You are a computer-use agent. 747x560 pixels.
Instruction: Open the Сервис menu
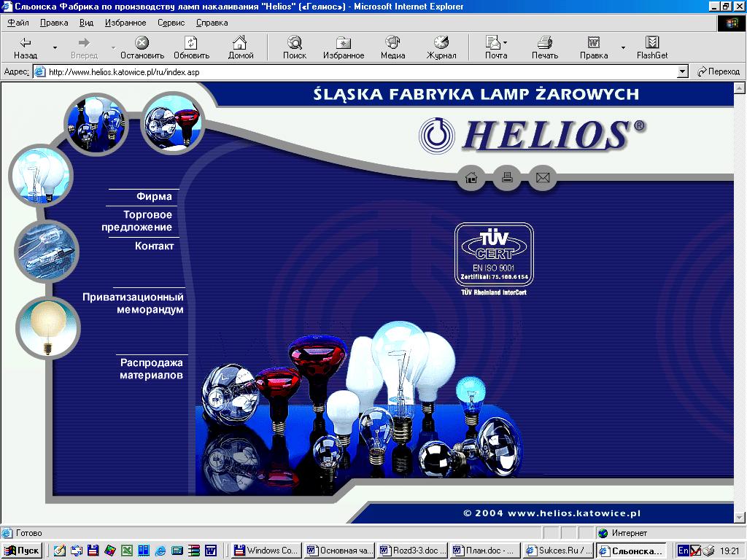point(171,23)
